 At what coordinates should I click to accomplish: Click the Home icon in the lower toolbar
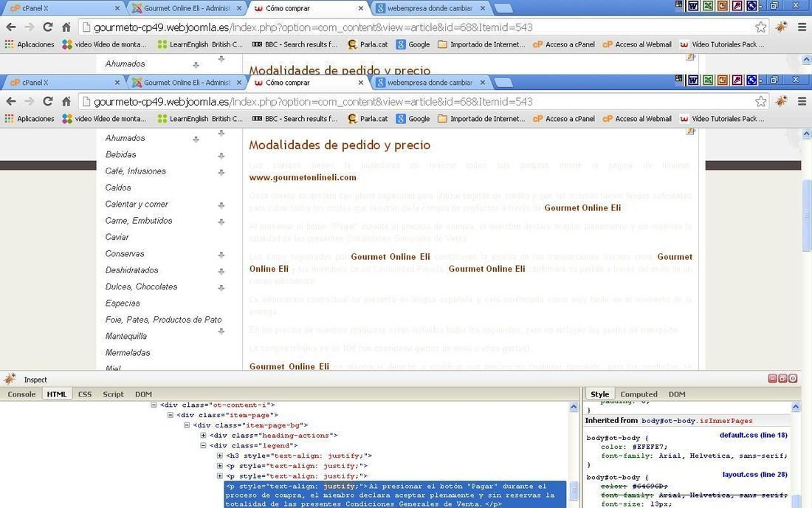(x=66, y=101)
